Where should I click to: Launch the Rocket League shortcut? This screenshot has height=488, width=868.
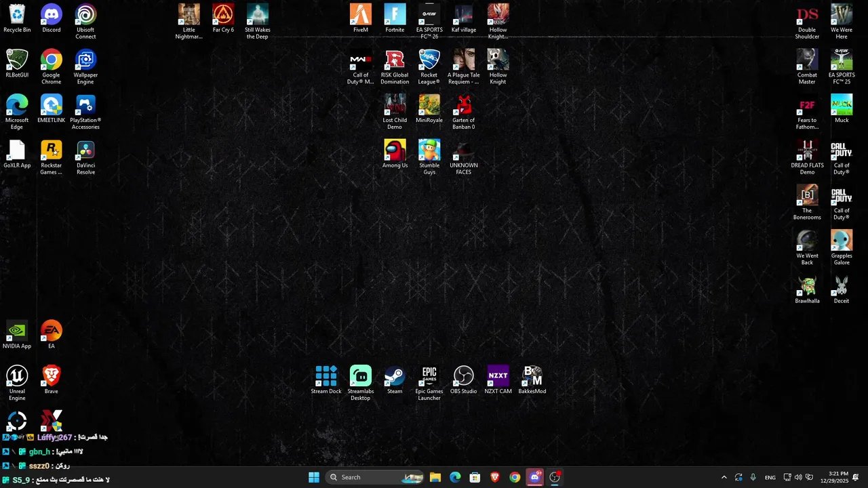(429, 67)
